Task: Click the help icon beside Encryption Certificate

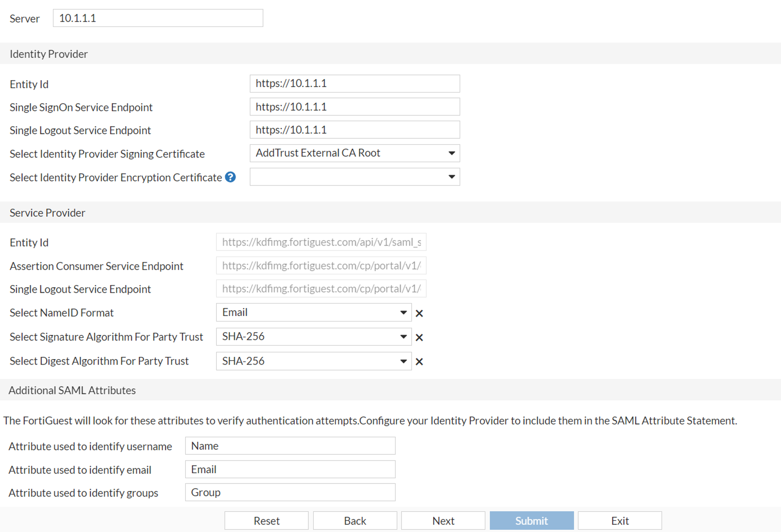Action: click(x=230, y=177)
